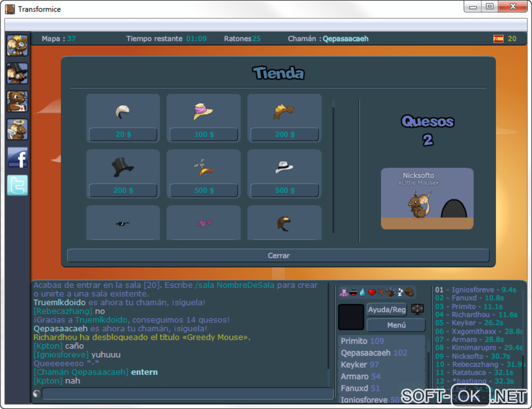The image size is (532, 409).
Task: Select player Armaro 54 in list
Action: 381,377
